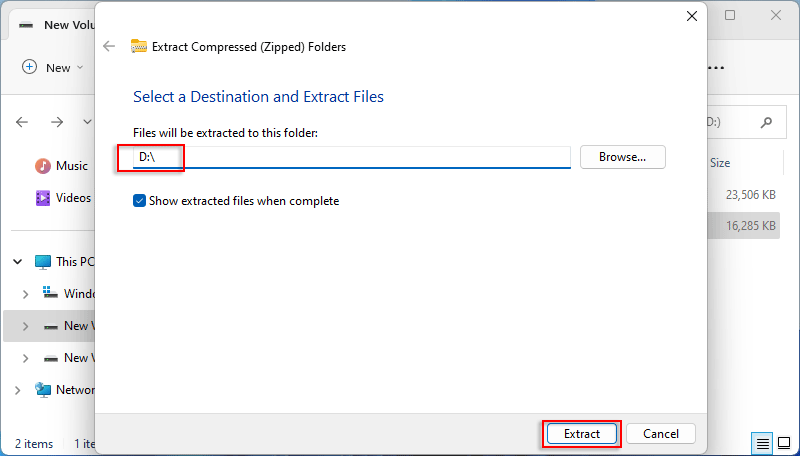The image size is (800, 456).
Task: Expand the Windows drive tree node
Action: point(26,294)
